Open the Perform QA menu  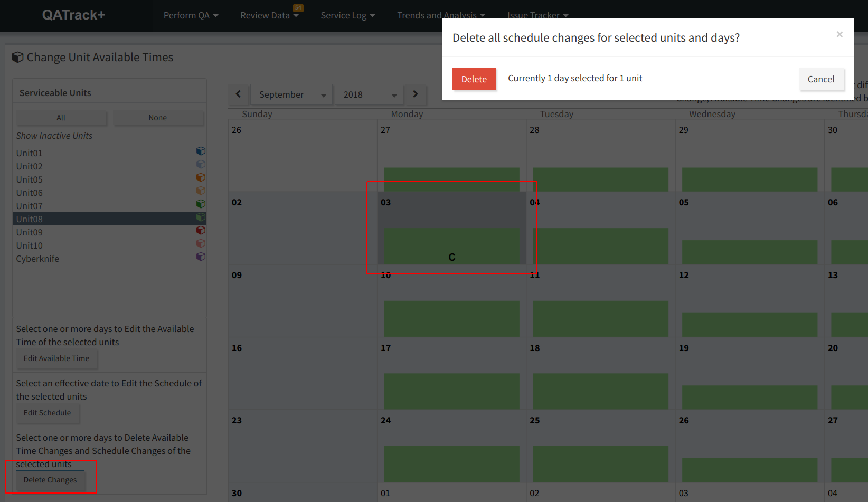click(x=191, y=15)
